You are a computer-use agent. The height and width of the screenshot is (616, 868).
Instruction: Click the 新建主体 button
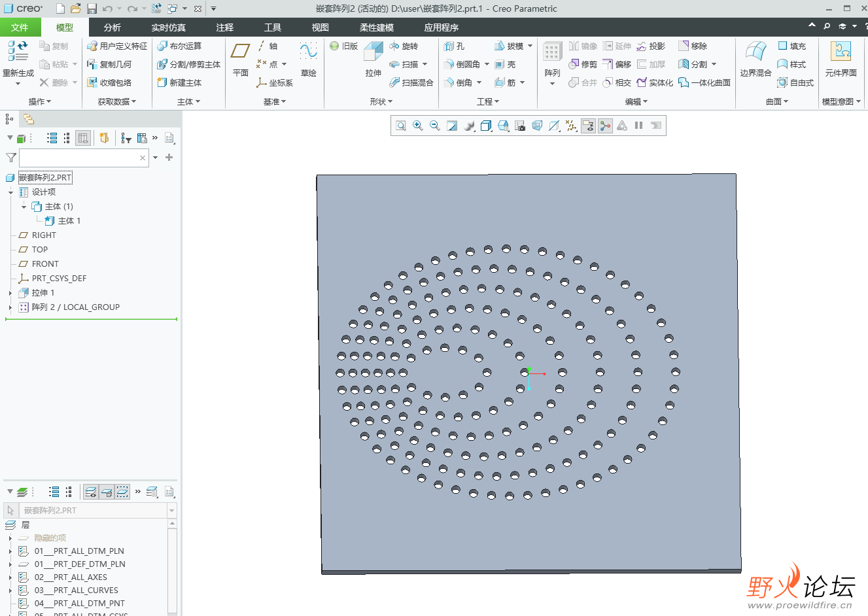179,82
